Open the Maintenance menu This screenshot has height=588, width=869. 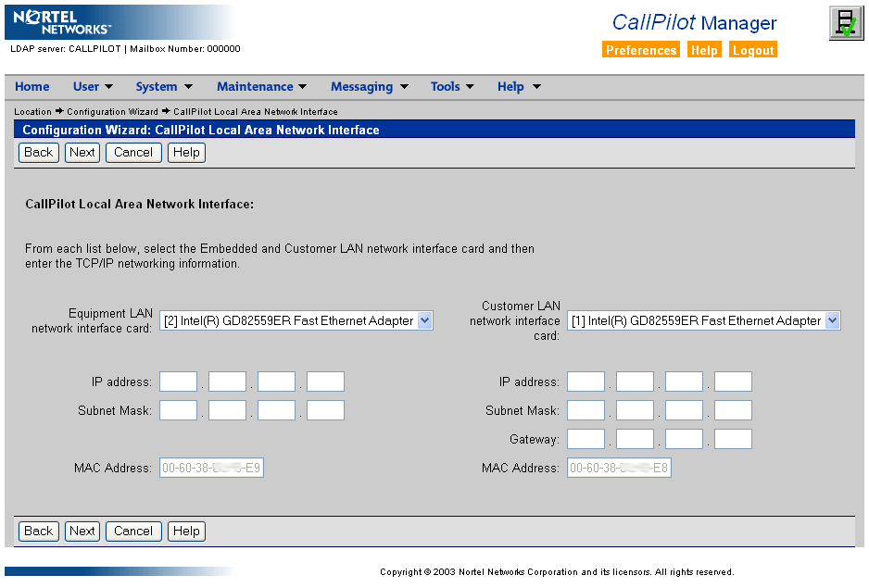coord(261,86)
